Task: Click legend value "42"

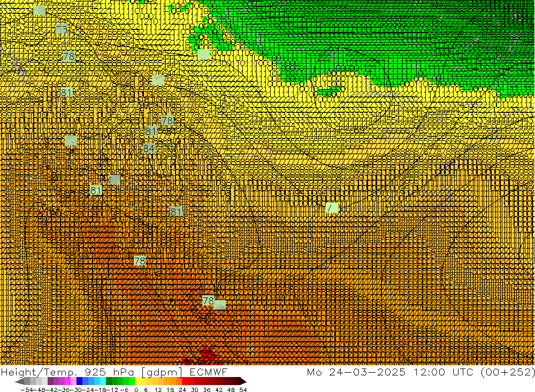Action: click(219, 390)
